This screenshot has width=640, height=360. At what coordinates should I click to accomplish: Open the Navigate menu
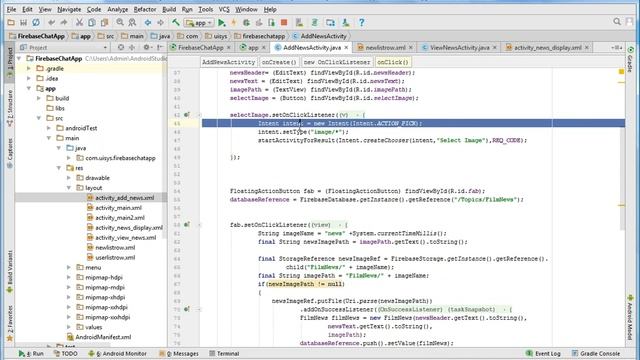69,9
